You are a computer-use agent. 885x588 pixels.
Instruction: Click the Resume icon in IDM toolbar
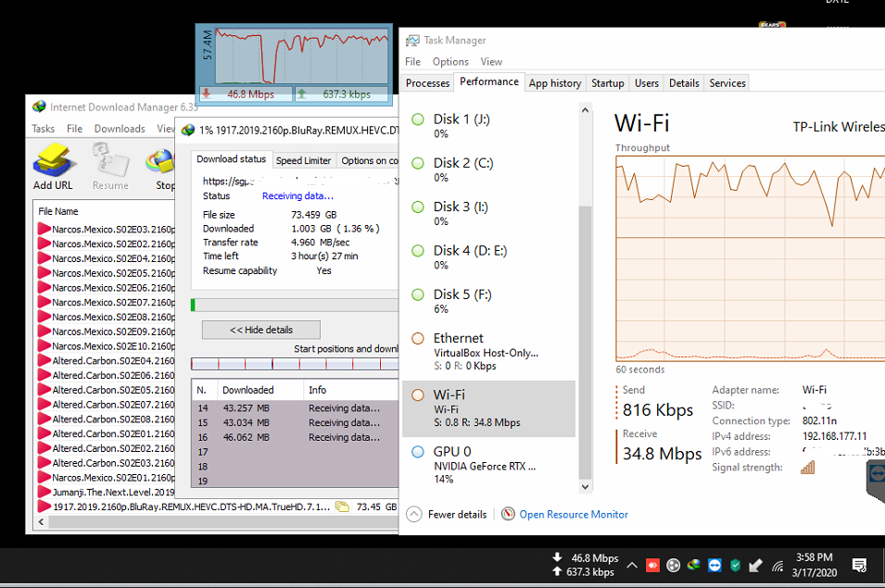(110, 167)
